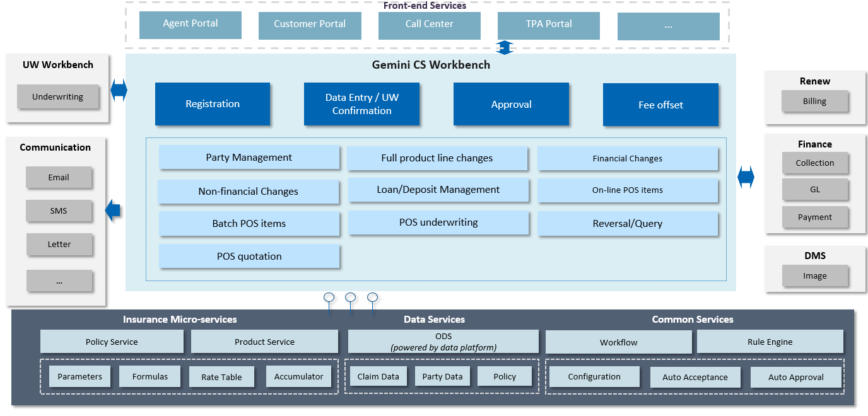The width and height of the screenshot is (868, 416).
Task: Select the Registration step
Action: tap(213, 104)
